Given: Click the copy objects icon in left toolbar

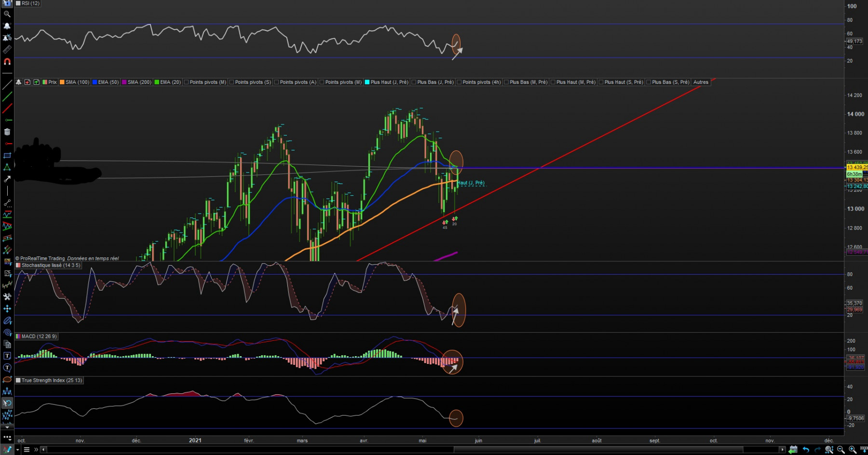Looking at the screenshot, I should tap(7, 344).
